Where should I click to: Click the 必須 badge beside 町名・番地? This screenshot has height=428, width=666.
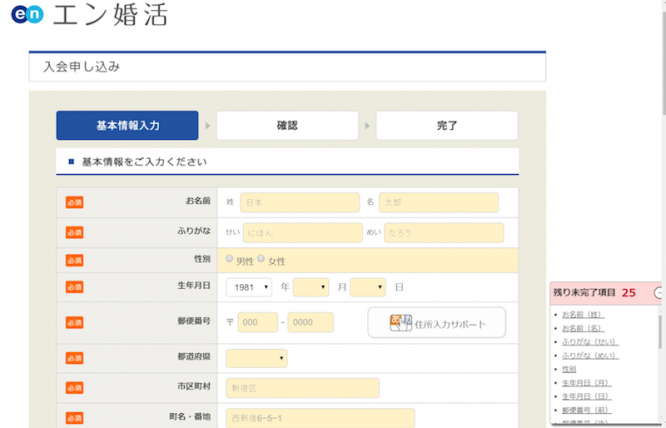pyautogui.click(x=74, y=418)
